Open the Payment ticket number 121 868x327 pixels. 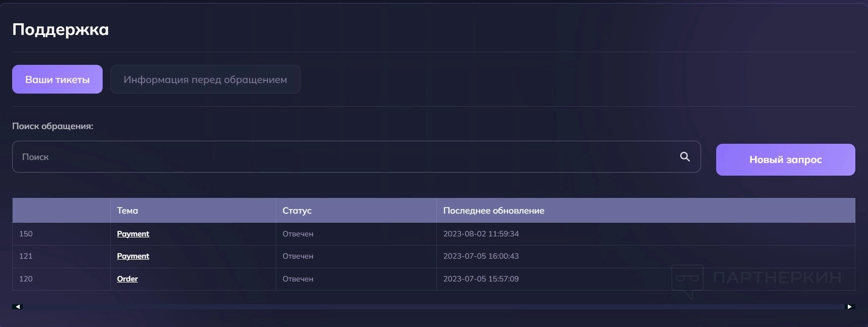coord(133,256)
